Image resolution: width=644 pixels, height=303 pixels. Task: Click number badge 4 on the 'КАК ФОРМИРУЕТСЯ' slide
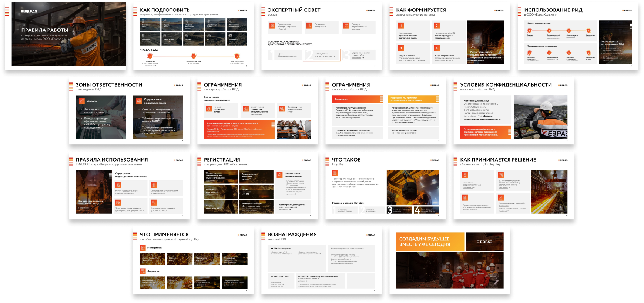coord(437,48)
